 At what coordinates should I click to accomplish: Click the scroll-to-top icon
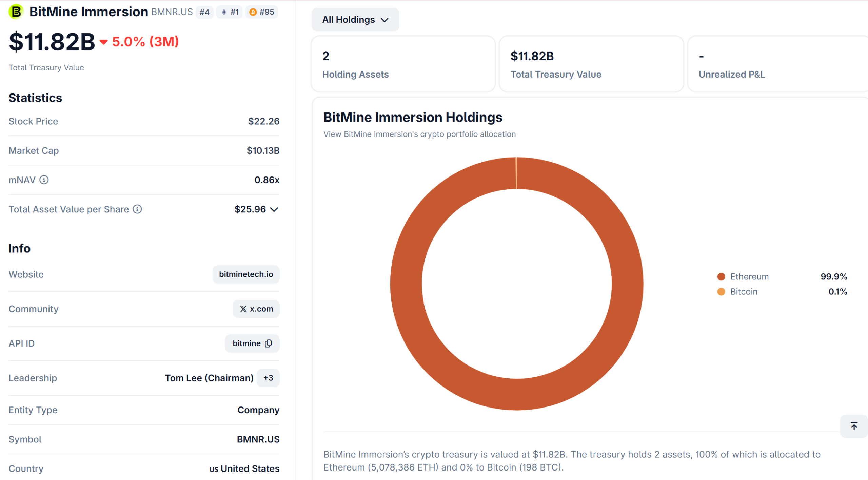point(854,426)
